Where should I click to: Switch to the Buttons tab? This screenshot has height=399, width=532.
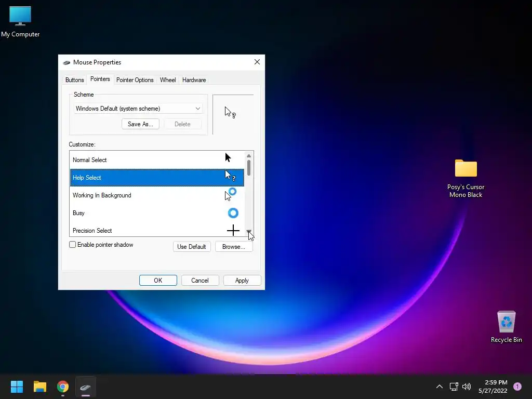tap(74, 79)
